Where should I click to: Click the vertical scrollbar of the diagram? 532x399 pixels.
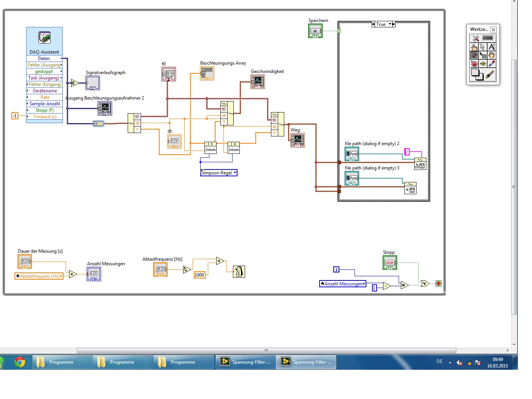tap(514, 187)
